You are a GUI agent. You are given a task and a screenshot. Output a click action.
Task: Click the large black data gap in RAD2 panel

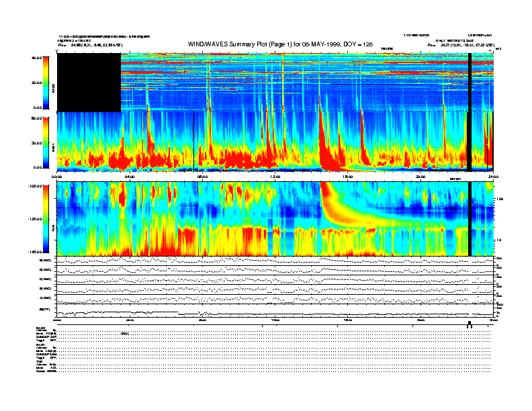[x=89, y=83]
